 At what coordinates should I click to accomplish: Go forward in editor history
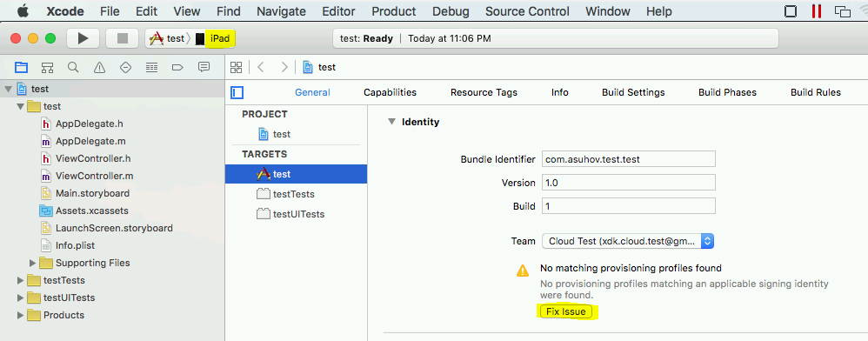tap(284, 68)
